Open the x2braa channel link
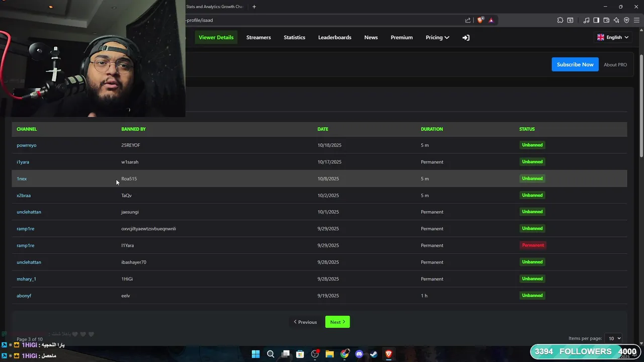Image resolution: width=644 pixels, height=362 pixels. [24, 195]
